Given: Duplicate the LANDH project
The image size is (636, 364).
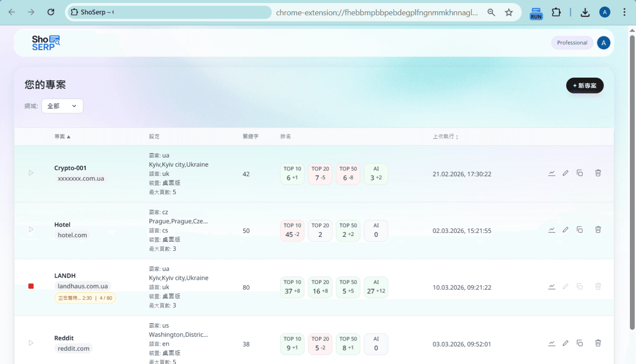Looking at the screenshot, I should tap(580, 286).
